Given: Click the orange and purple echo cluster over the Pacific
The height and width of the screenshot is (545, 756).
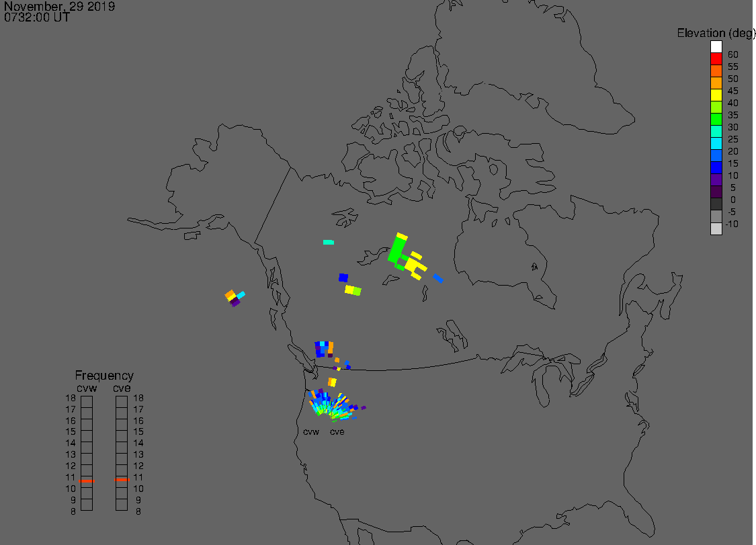Looking at the screenshot, I should (x=235, y=298).
